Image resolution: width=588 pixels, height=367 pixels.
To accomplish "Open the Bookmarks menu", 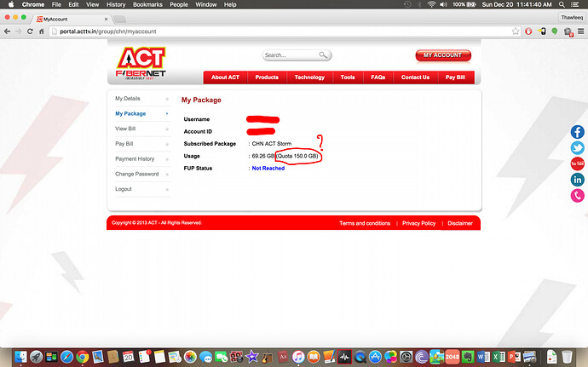I will [x=147, y=4].
